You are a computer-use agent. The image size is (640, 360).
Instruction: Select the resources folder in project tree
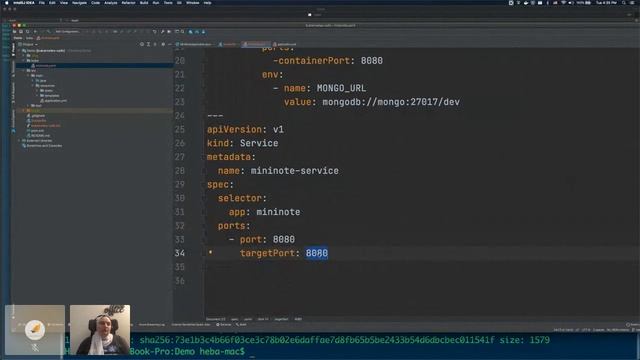(45, 86)
